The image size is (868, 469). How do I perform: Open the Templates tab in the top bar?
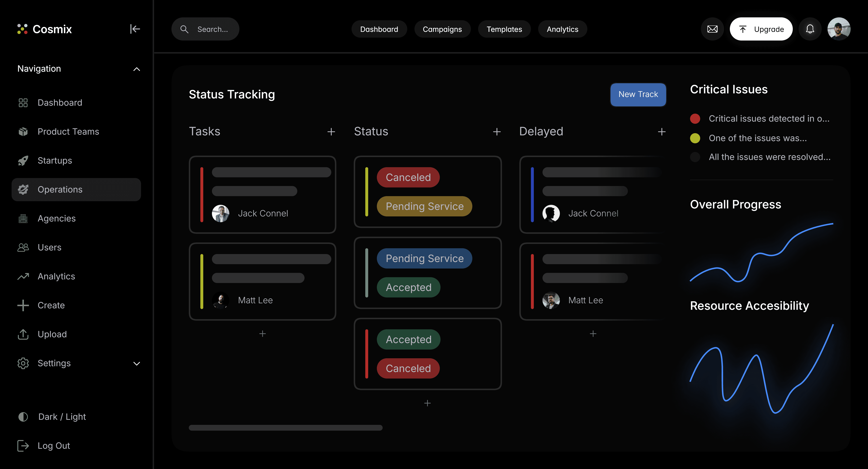(x=504, y=29)
